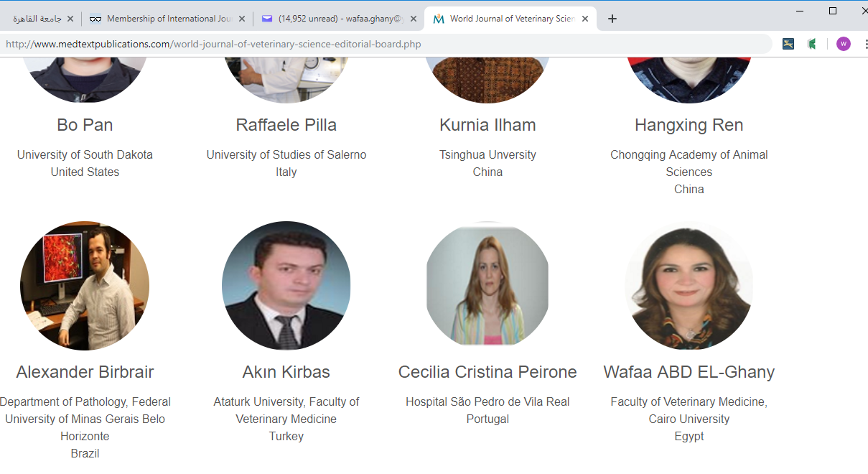Image resolution: width=868 pixels, height=474 pixels.
Task: Click Cecilia Cristina Peirone's profile photo
Action: tap(487, 286)
